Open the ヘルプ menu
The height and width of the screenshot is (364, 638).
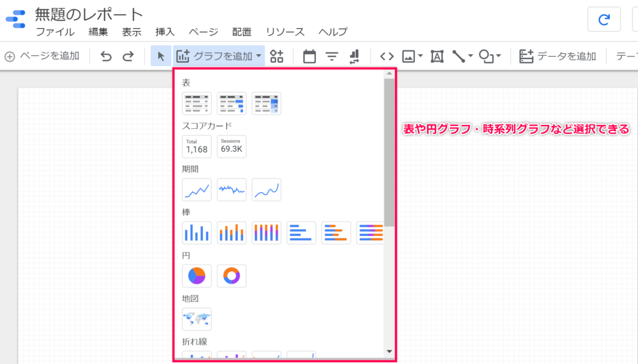pos(333,32)
